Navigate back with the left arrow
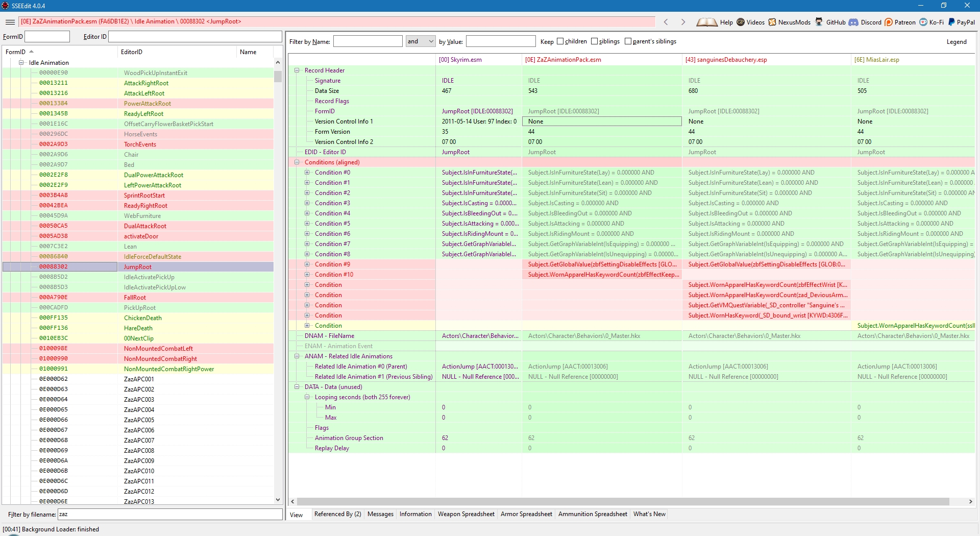Viewport: 980px width, 536px height. pyautogui.click(x=666, y=22)
